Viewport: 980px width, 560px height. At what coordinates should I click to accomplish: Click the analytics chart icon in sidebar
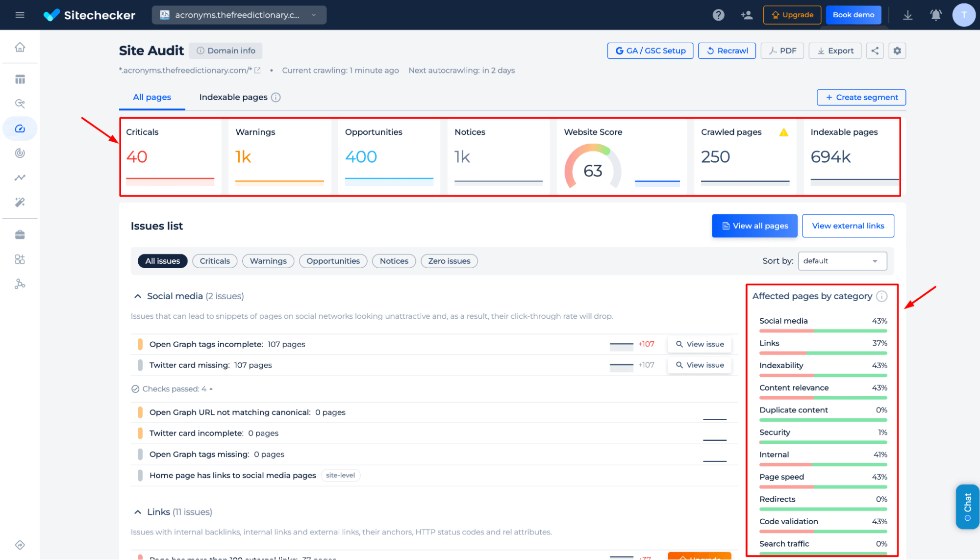(x=20, y=178)
